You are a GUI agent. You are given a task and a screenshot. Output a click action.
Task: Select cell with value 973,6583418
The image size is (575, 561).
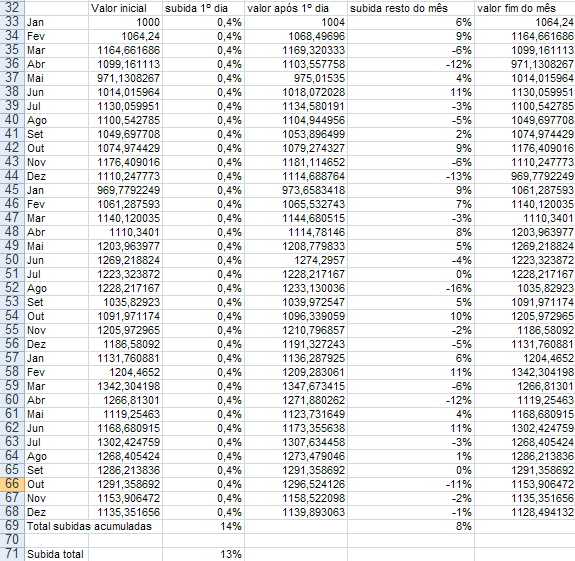coord(296,190)
